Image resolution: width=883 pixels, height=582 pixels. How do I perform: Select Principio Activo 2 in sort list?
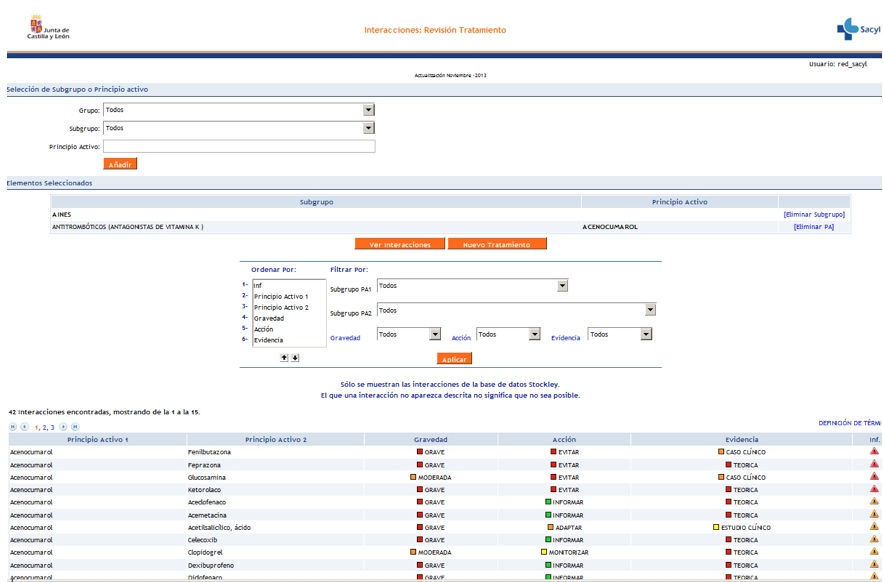(281, 307)
